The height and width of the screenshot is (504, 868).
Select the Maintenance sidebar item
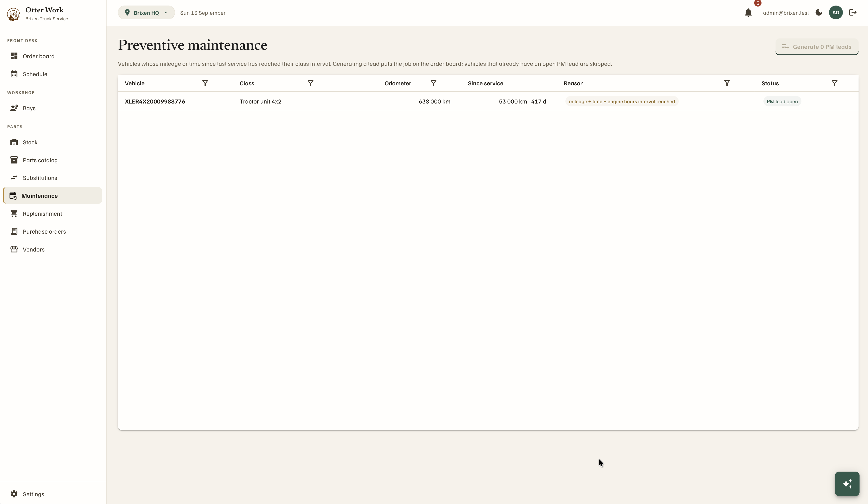pos(53,196)
